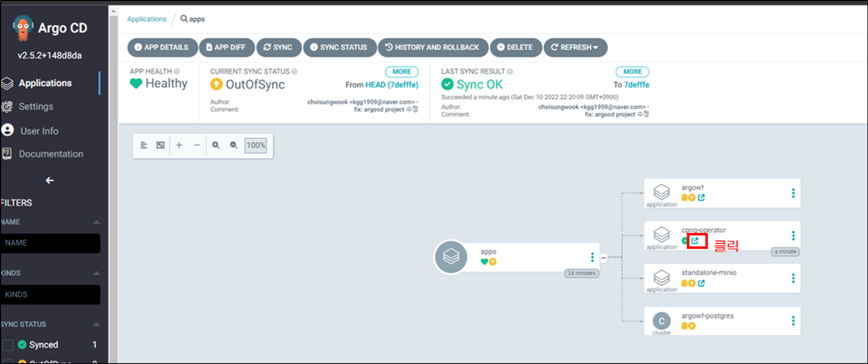Viewport: 868px width, 364px height.
Task: Select argowf application node icon
Action: pos(662,192)
